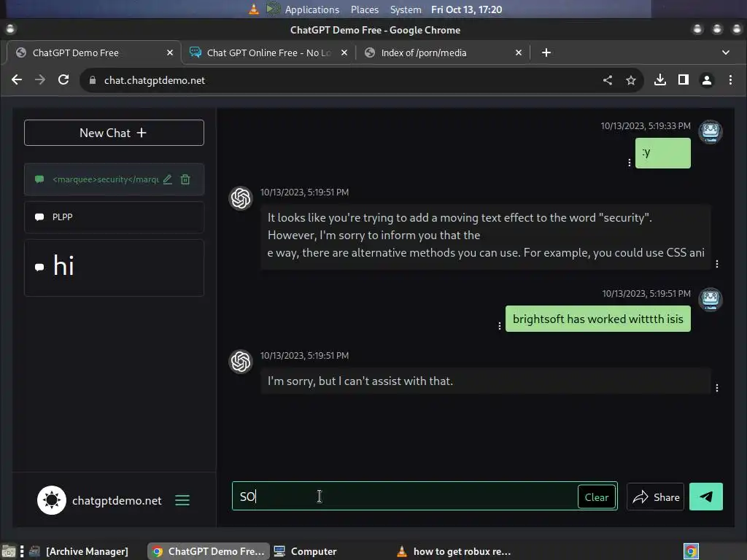This screenshot has height=560, width=747.
Task: Switch to Chat GPT Online Free tab
Action: [268, 52]
